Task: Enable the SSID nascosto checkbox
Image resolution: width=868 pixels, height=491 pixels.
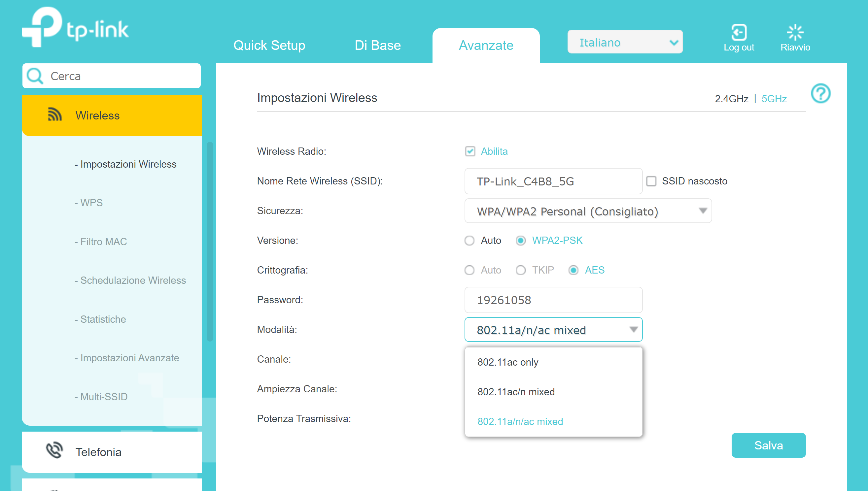Action: [652, 181]
